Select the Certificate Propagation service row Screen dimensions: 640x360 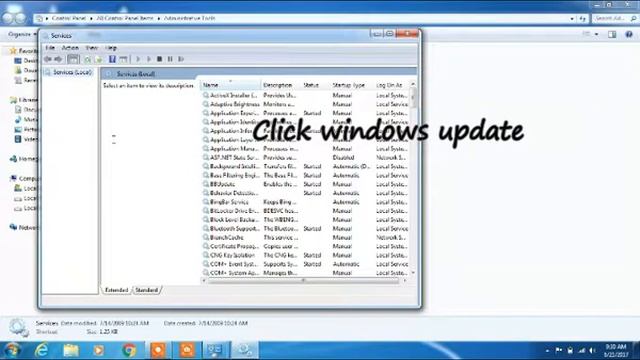coord(305,247)
